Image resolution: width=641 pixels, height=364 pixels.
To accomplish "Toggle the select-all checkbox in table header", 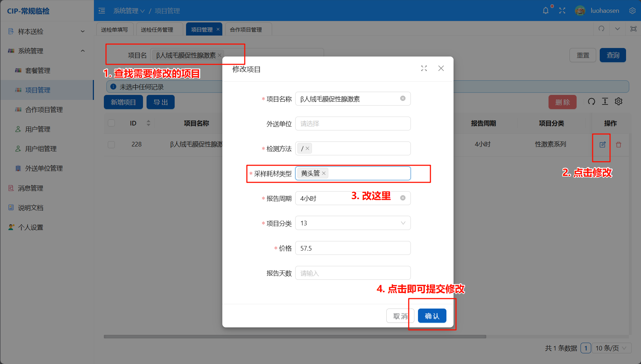I will pos(111,123).
